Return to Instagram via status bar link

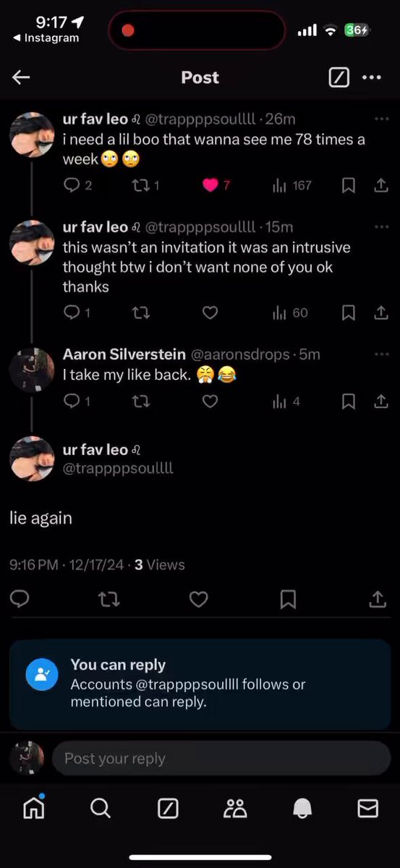coord(46,38)
